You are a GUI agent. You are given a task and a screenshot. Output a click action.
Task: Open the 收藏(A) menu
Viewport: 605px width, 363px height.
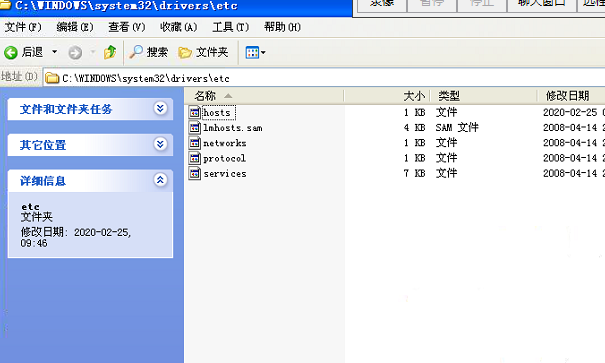click(178, 27)
